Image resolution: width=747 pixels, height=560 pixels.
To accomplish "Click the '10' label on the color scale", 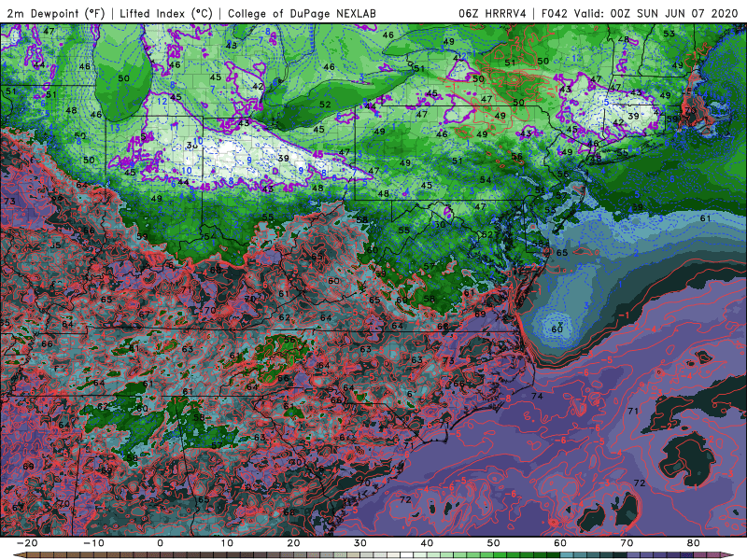I will pyautogui.click(x=227, y=543).
